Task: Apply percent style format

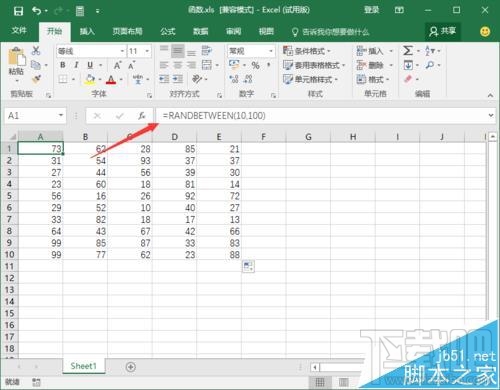Action: point(255,65)
